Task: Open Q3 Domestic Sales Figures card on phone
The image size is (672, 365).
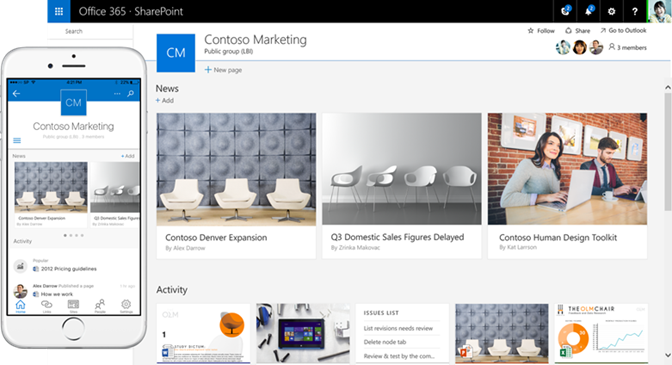Action: tap(115, 194)
